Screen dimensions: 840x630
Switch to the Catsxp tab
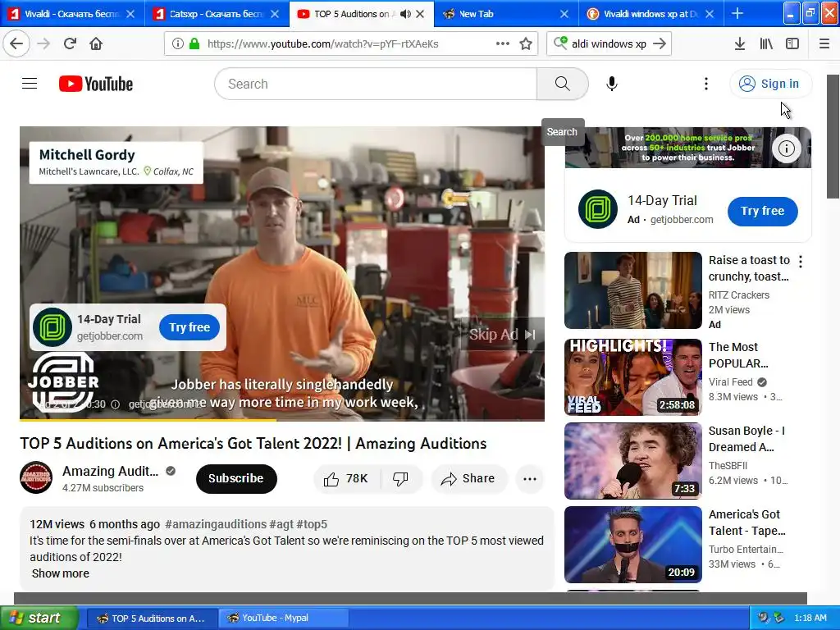point(217,14)
